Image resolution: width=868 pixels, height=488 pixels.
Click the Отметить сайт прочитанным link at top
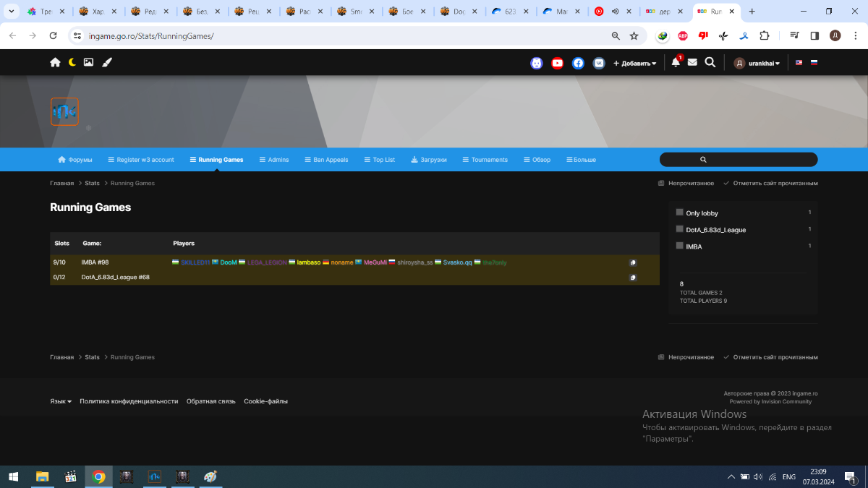(x=771, y=184)
